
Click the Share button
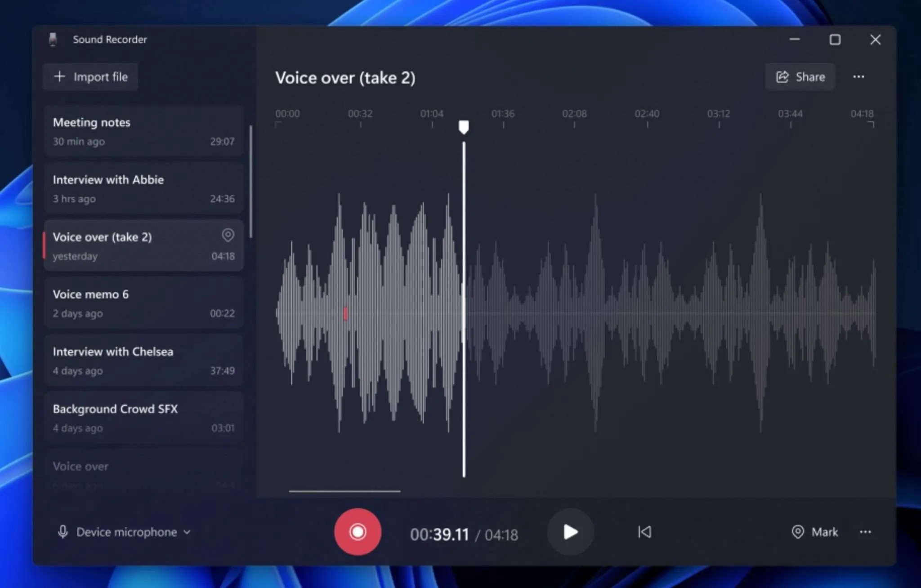pyautogui.click(x=800, y=77)
